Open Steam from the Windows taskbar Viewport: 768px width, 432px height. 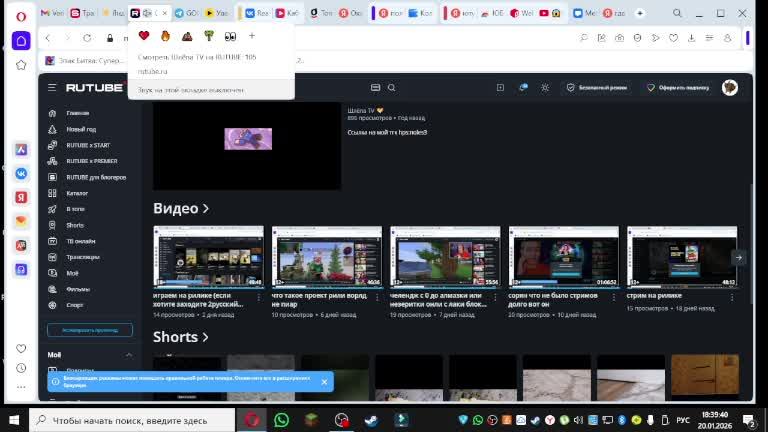point(371,420)
